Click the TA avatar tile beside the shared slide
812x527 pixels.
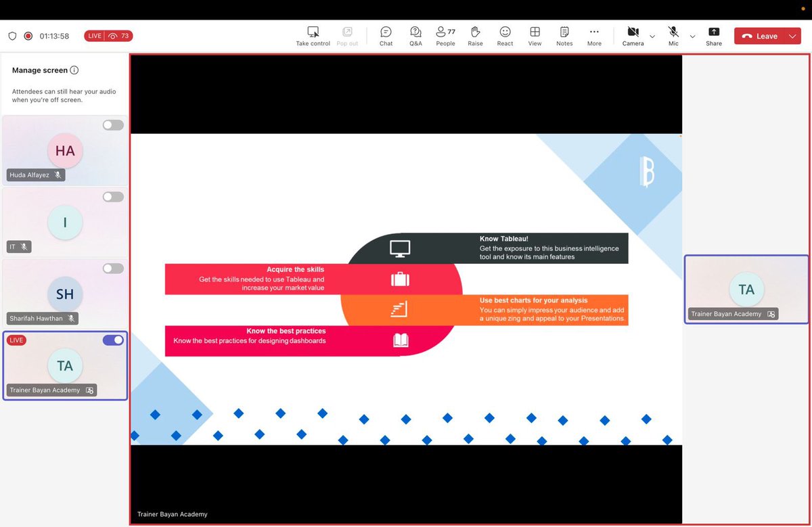pos(746,290)
